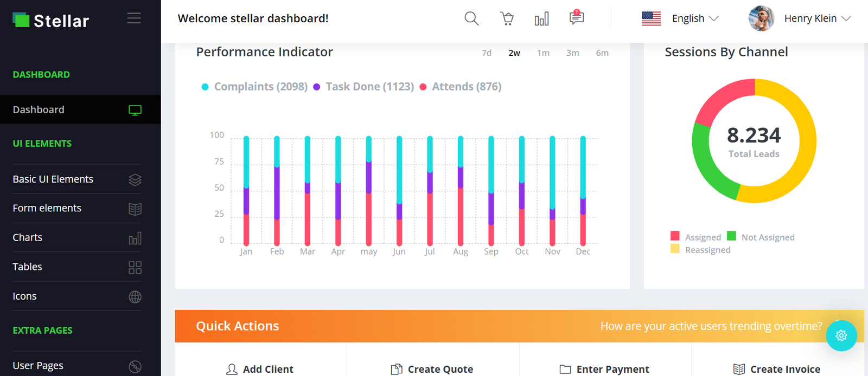Click the book icon beside Create Invoice
The height and width of the screenshot is (376, 868).
click(739, 369)
